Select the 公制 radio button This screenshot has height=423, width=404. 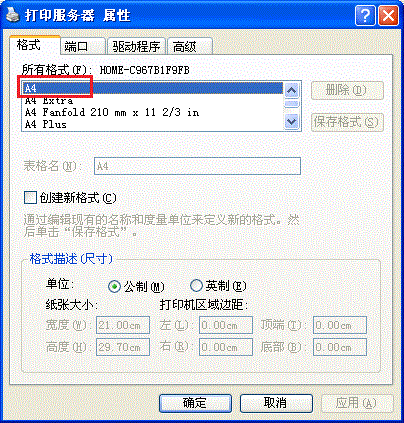(x=114, y=286)
